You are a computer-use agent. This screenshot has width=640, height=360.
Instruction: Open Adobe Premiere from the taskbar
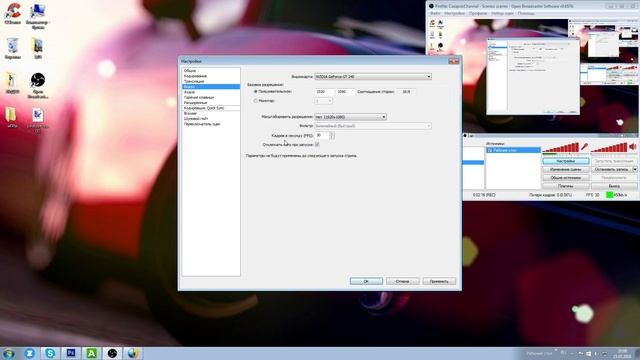point(71,353)
